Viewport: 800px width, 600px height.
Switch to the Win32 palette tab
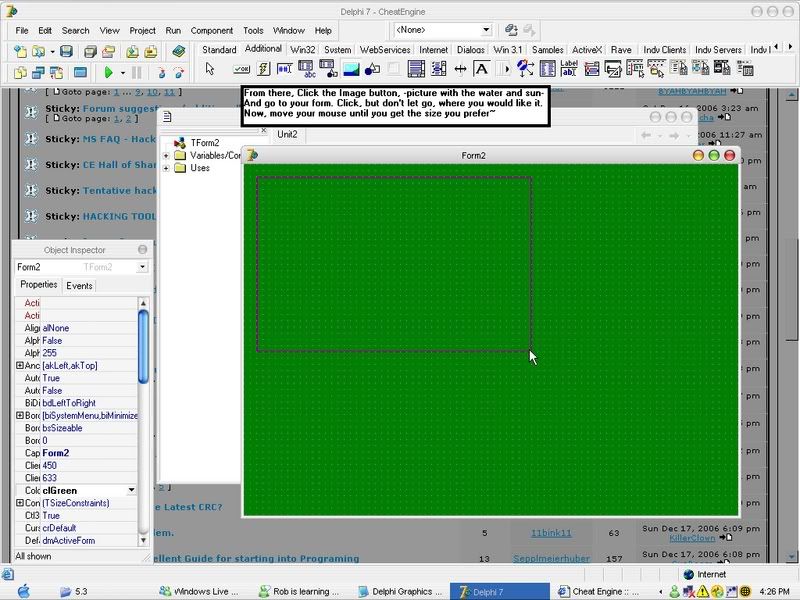303,49
